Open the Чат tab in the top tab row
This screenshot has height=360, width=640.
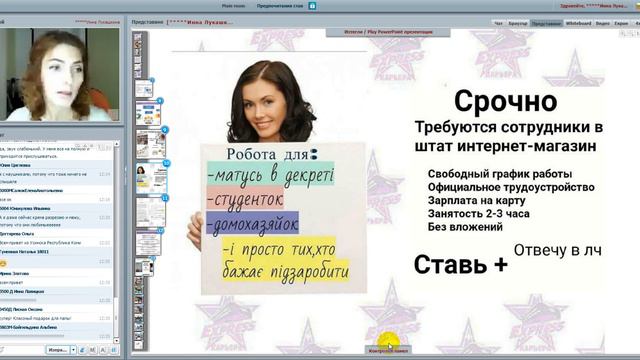[x=498, y=23]
